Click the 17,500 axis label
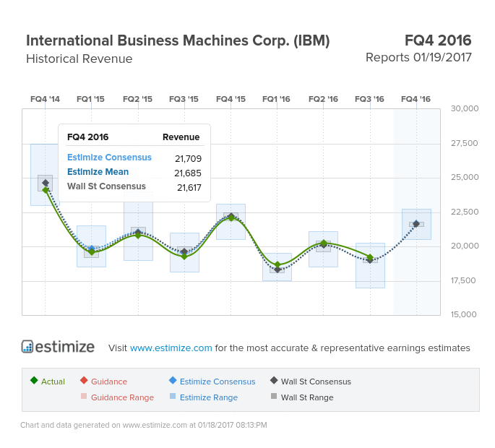This screenshot has height=448, width=495. 462,280
